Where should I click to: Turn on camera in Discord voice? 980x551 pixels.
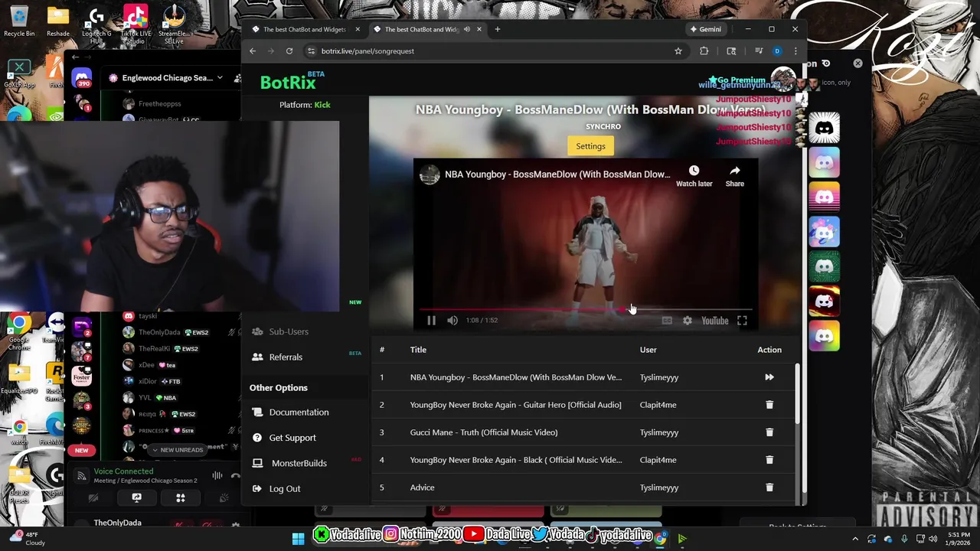tap(93, 498)
